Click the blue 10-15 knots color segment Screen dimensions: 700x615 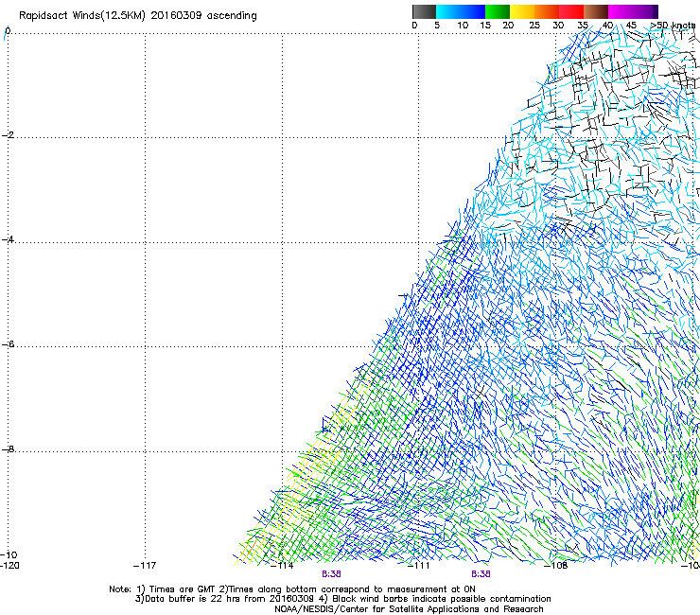[473, 11]
